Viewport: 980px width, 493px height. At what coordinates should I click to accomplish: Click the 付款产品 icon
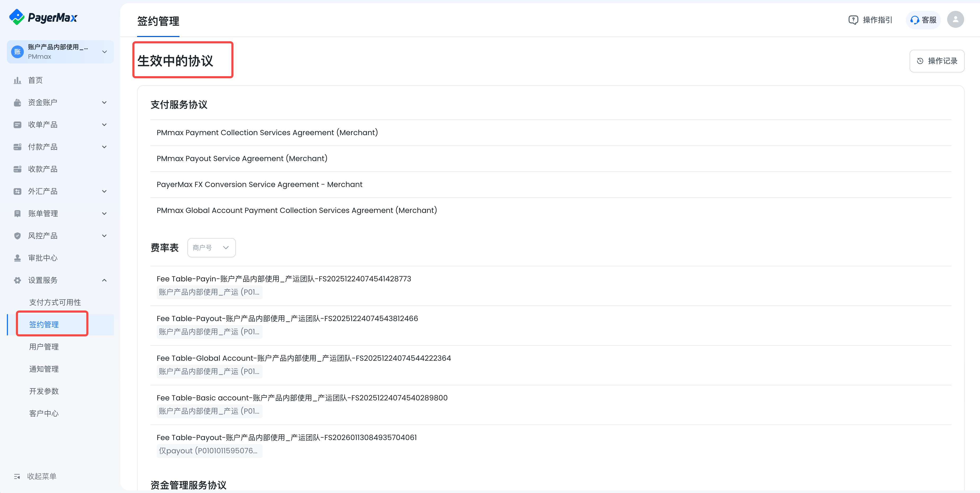pos(17,147)
